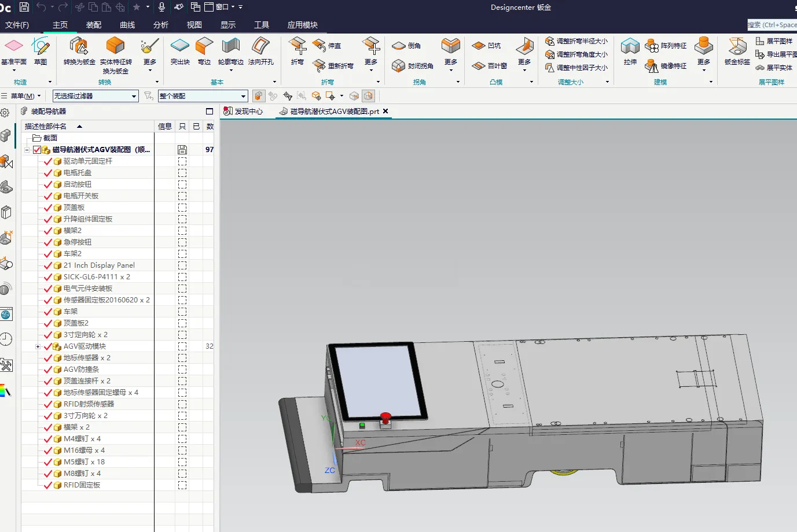The width and height of the screenshot is (797, 532).
Task: Uncheck the 21 Inch Display Panel component
Action: tap(48, 265)
